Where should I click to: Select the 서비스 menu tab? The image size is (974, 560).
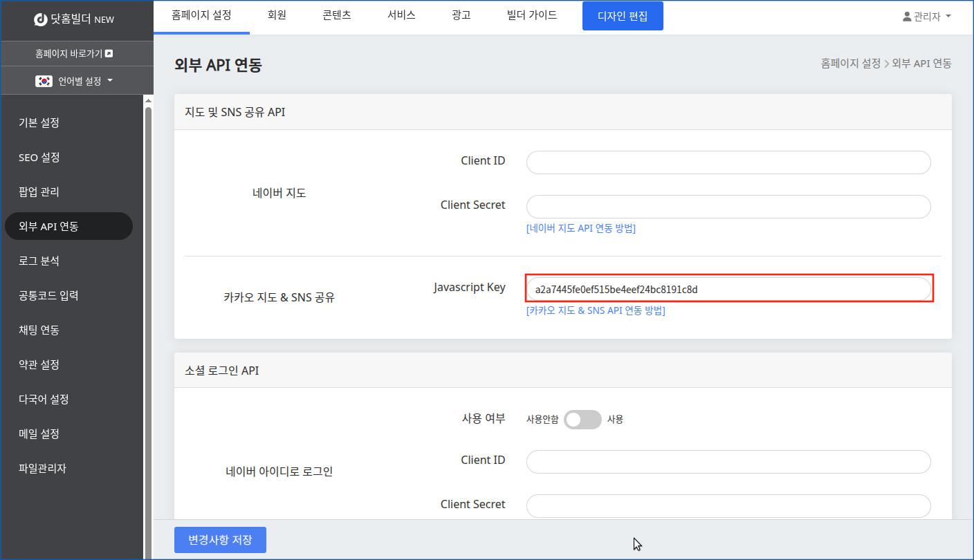click(401, 15)
